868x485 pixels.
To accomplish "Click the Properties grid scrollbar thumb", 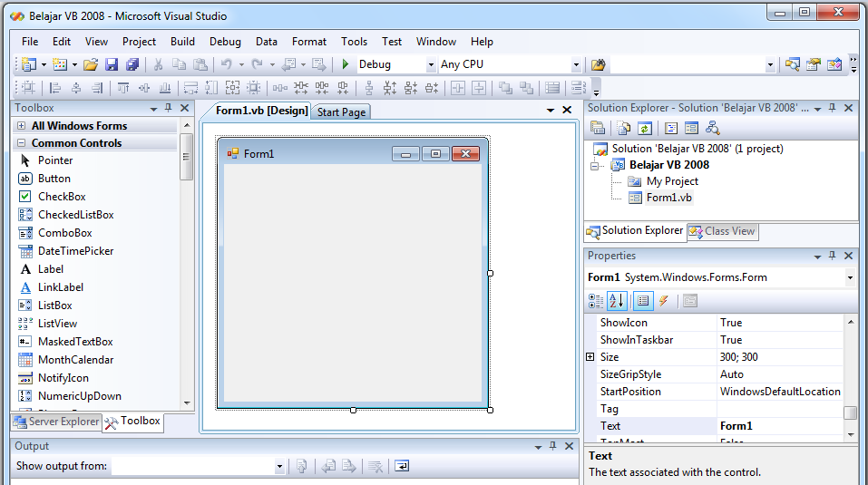I will 850,413.
